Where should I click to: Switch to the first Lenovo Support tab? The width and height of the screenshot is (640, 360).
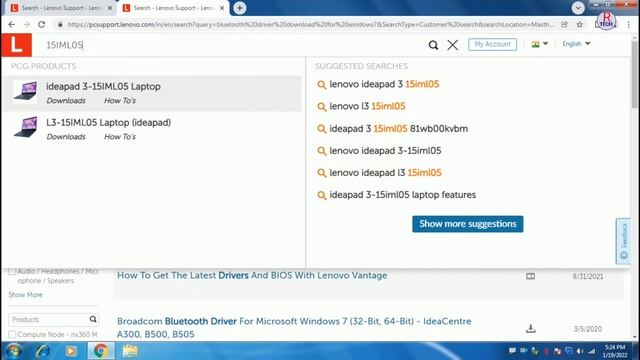click(61, 8)
